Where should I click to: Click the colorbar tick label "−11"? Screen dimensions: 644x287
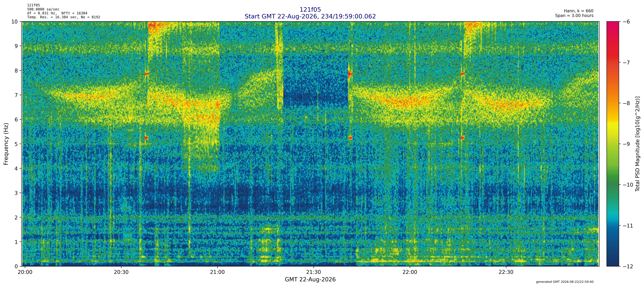pos(628,226)
